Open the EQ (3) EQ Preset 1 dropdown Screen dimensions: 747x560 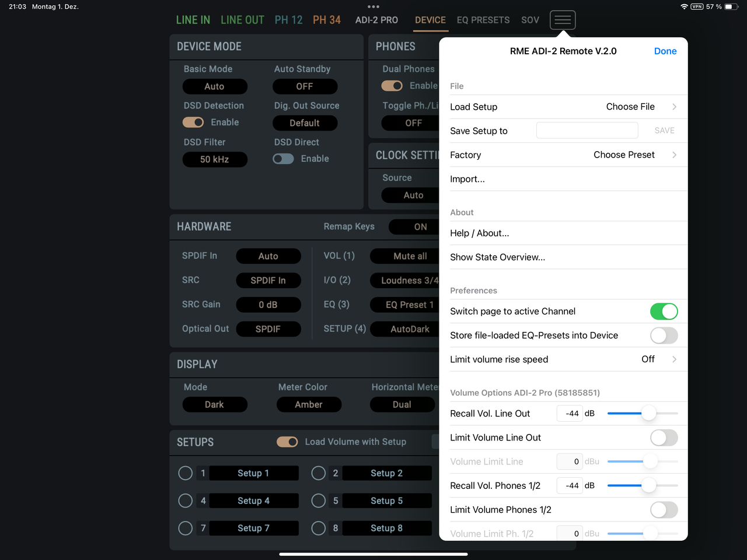coord(405,304)
